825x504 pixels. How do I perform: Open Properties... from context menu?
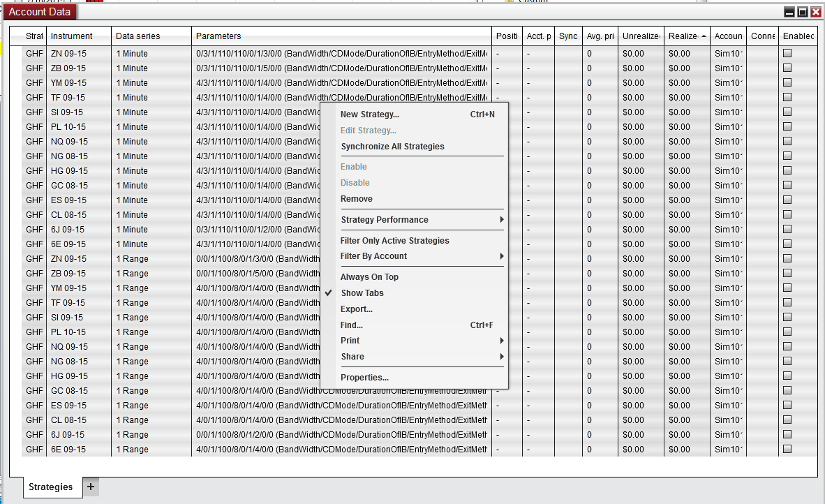point(414,377)
